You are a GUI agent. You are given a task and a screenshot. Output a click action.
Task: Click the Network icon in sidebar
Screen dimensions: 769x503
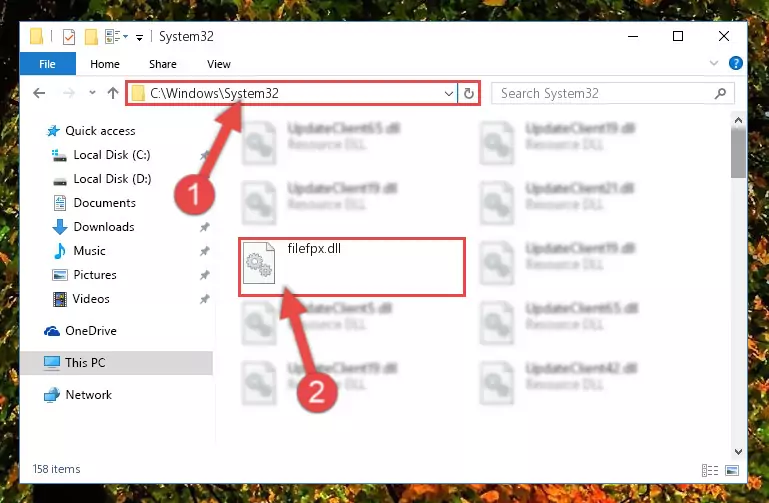[51, 395]
